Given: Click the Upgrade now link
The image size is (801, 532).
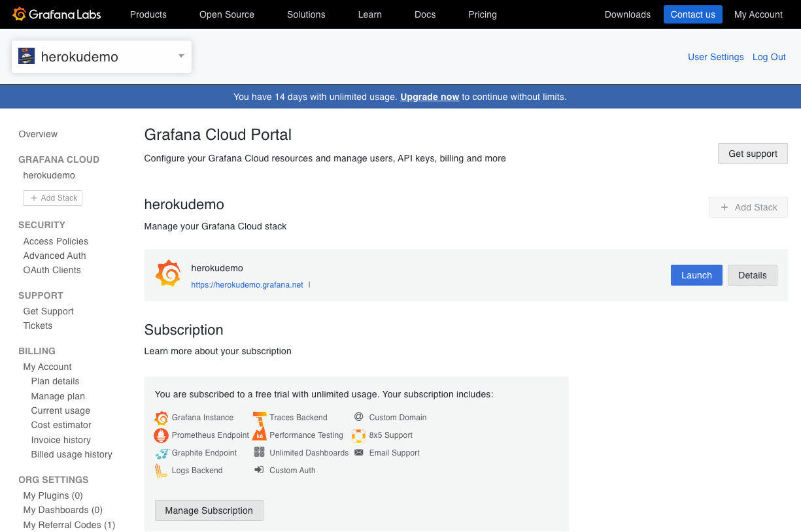Looking at the screenshot, I should click(430, 97).
